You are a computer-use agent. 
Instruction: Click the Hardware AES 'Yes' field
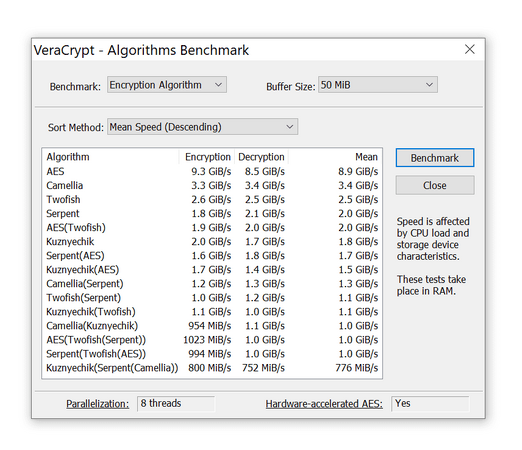coord(430,403)
